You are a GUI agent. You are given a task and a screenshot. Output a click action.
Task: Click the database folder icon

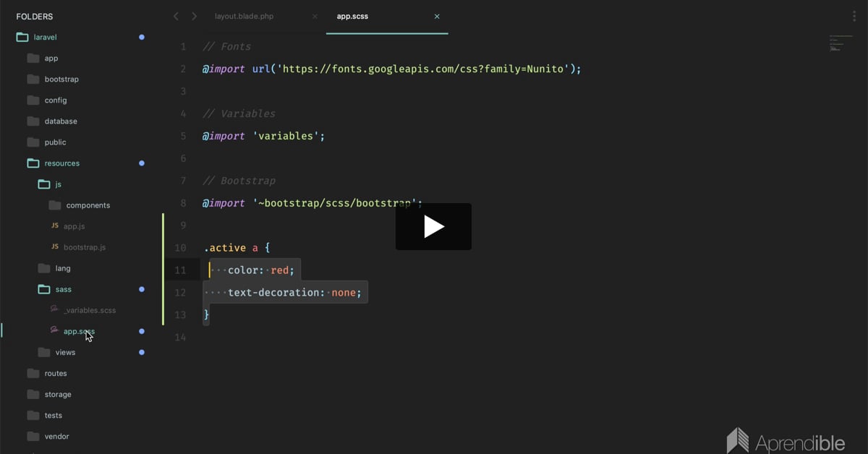33,121
